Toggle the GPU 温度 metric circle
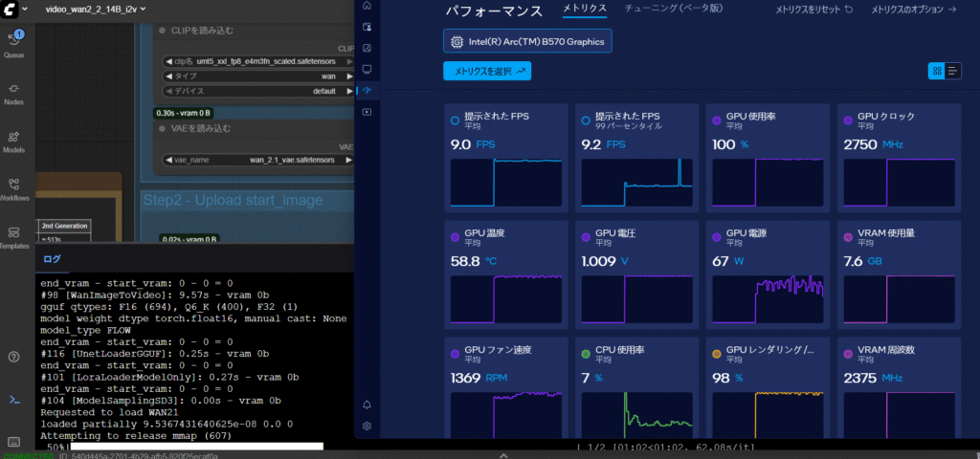The image size is (980, 459). (455, 237)
